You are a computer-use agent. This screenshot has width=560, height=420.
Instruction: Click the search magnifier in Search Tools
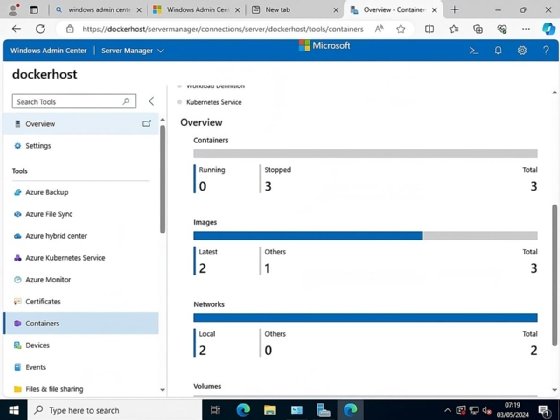click(126, 101)
